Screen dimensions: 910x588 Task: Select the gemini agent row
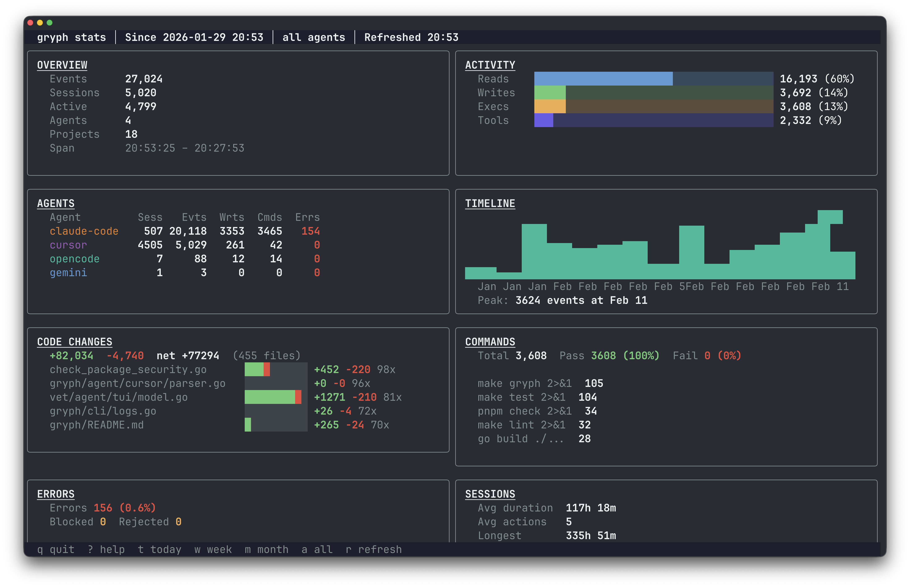tap(68, 273)
